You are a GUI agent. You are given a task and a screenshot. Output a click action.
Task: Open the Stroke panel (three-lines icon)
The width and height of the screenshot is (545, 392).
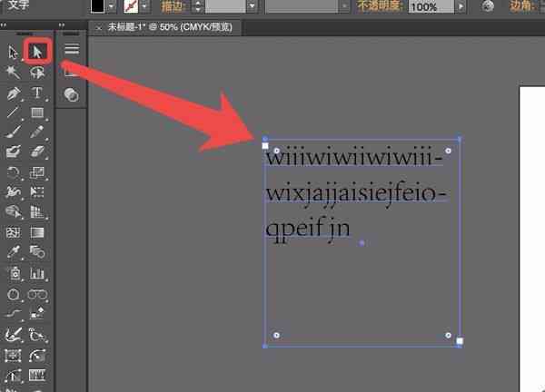(x=72, y=49)
